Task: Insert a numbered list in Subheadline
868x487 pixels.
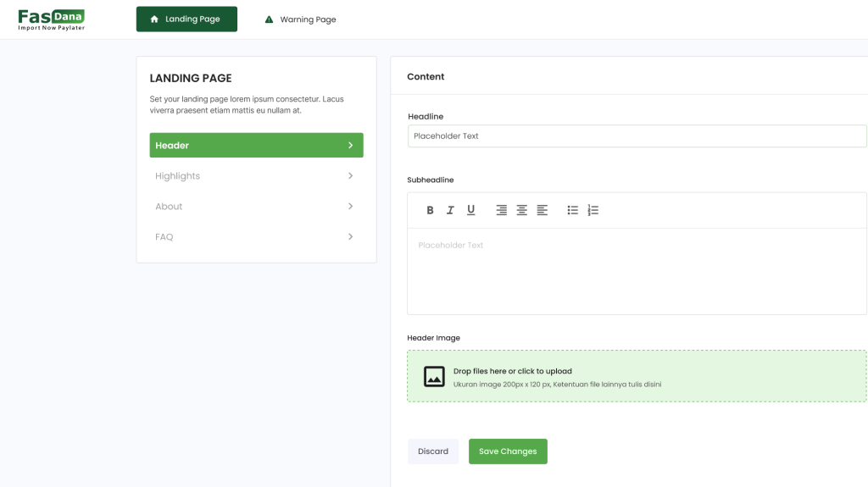Action: coord(593,210)
